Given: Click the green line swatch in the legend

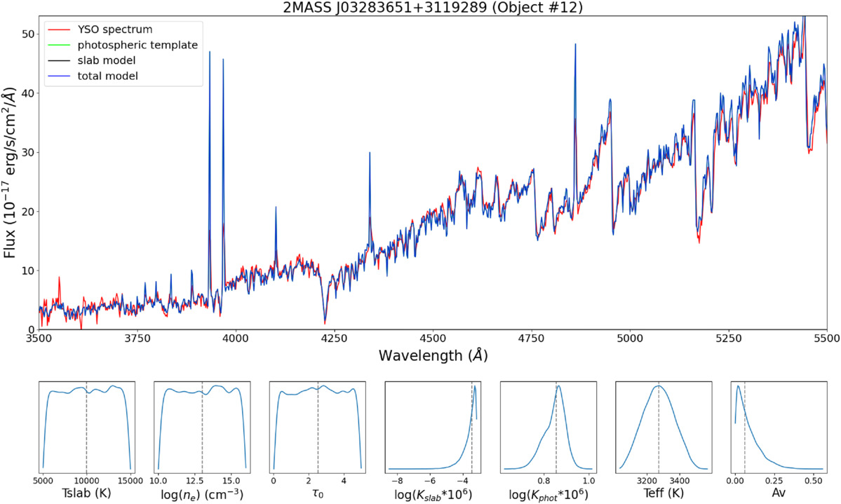Looking at the screenshot, I should pos(59,45).
